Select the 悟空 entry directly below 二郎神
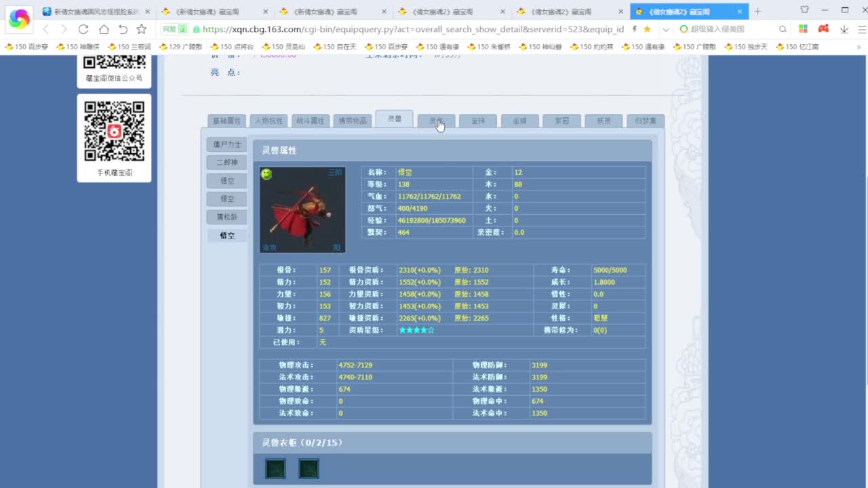Screen dimensions: 868x488 coord(227,181)
